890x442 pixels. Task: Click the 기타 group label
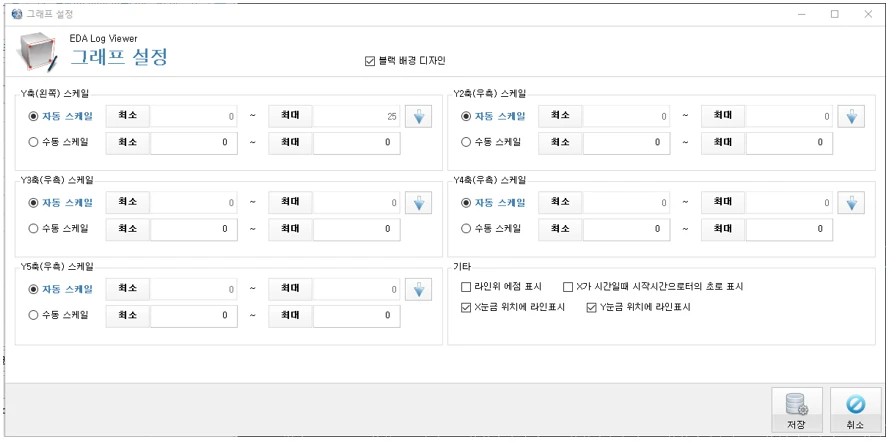tap(463, 266)
